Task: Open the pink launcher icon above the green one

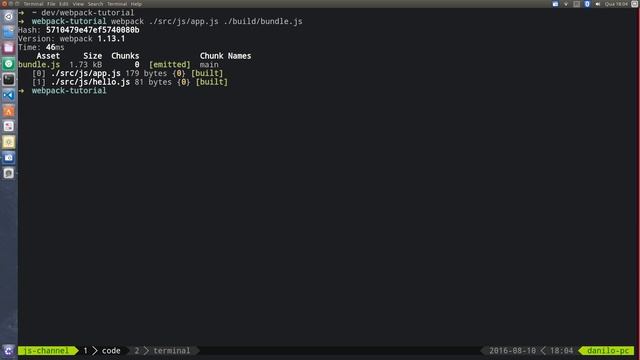Action: point(9,48)
